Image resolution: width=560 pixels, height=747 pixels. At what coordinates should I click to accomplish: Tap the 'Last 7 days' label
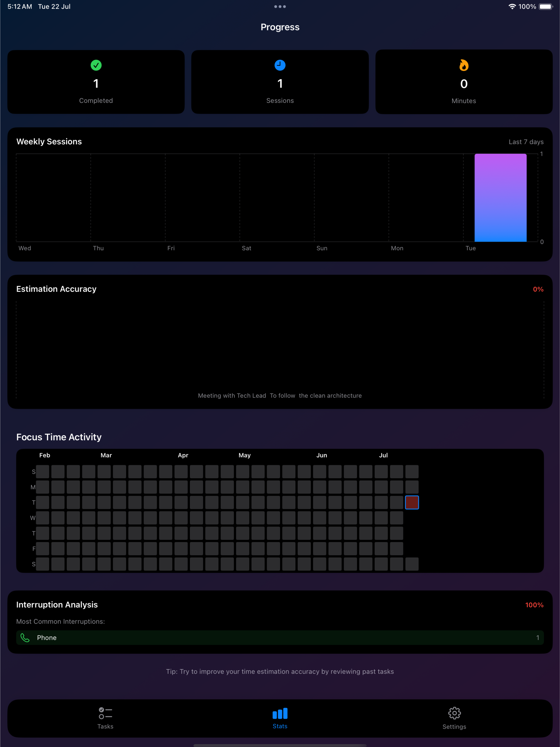click(526, 142)
